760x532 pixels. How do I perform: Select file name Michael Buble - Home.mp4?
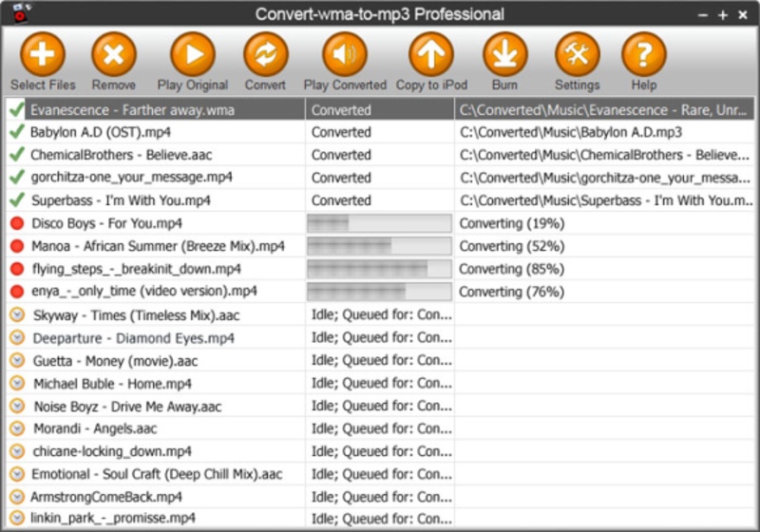[112, 384]
